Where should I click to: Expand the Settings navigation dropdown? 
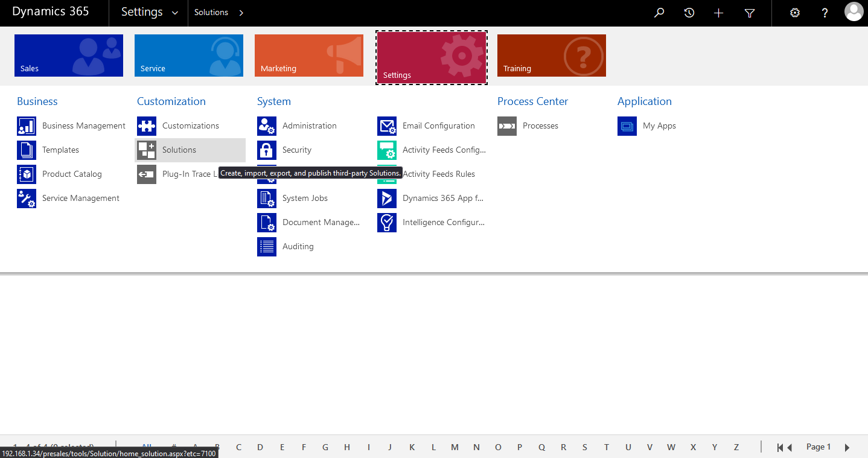175,13
